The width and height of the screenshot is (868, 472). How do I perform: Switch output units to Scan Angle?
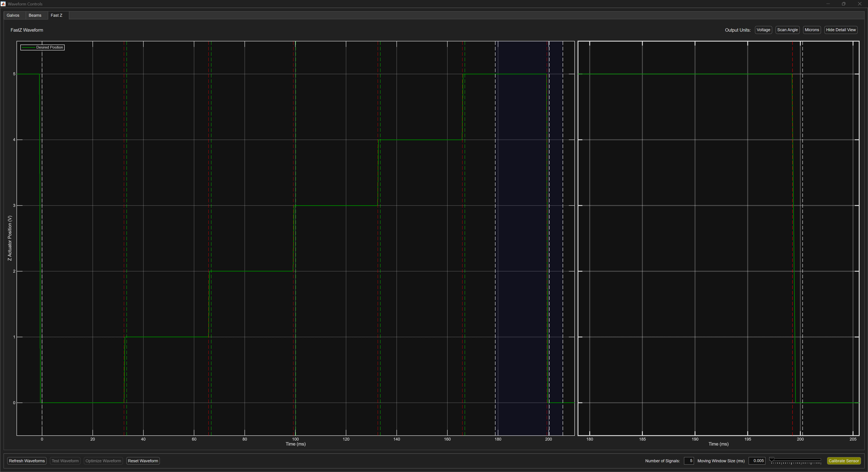[x=787, y=30]
